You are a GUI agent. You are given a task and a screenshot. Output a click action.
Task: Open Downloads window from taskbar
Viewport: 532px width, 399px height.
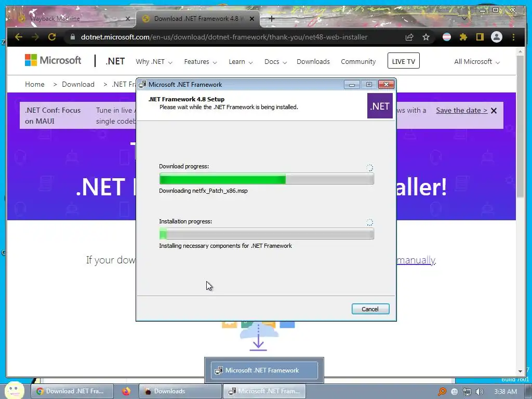pyautogui.click(x=180, y=391)
